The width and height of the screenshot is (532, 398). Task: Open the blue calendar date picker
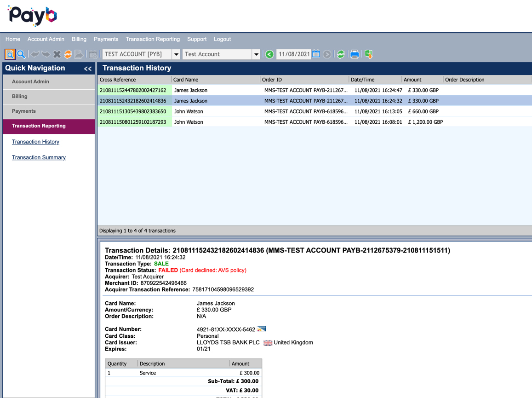click(x=316, y=54)
